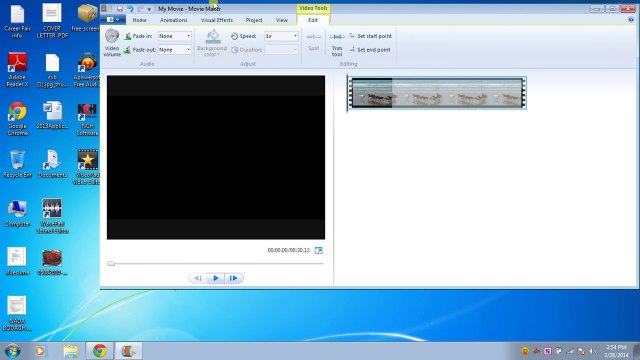Image resolution: width=640 pixels, height=360 pixels.
Task: Advance to next frame
Action: (234, 278)
